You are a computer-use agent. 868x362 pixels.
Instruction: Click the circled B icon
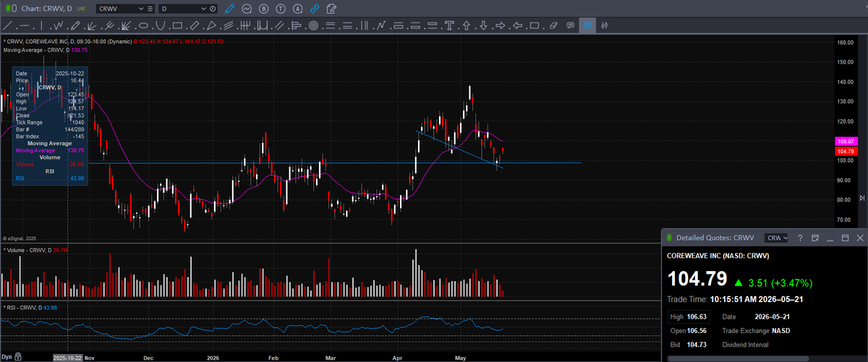click(x=263, y=8)
